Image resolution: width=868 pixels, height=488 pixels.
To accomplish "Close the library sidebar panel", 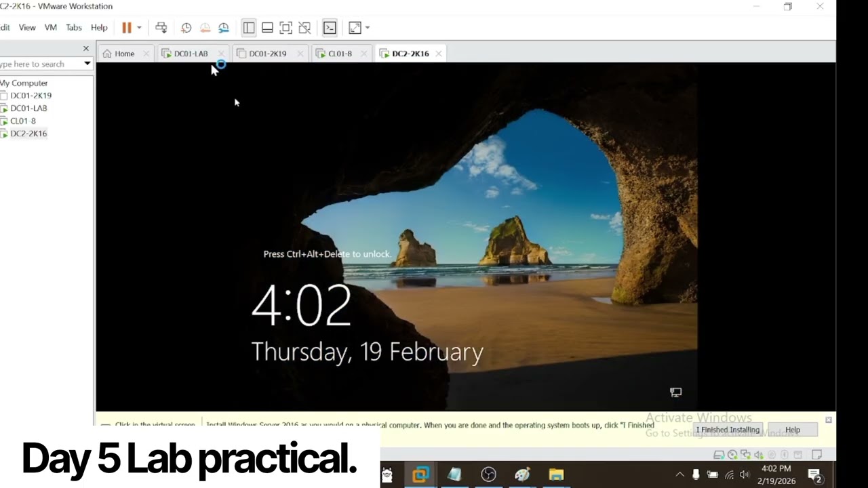I will tap(85, 49).
